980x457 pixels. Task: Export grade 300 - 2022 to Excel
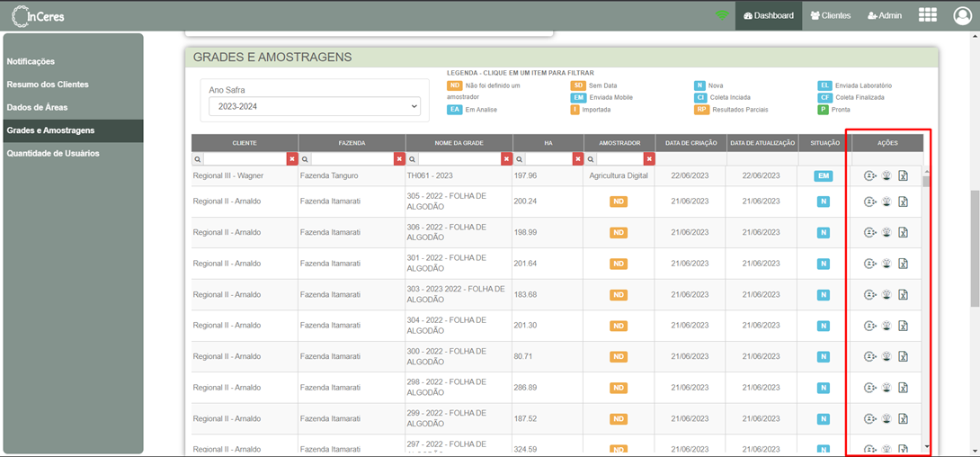[x=903, y=356]
